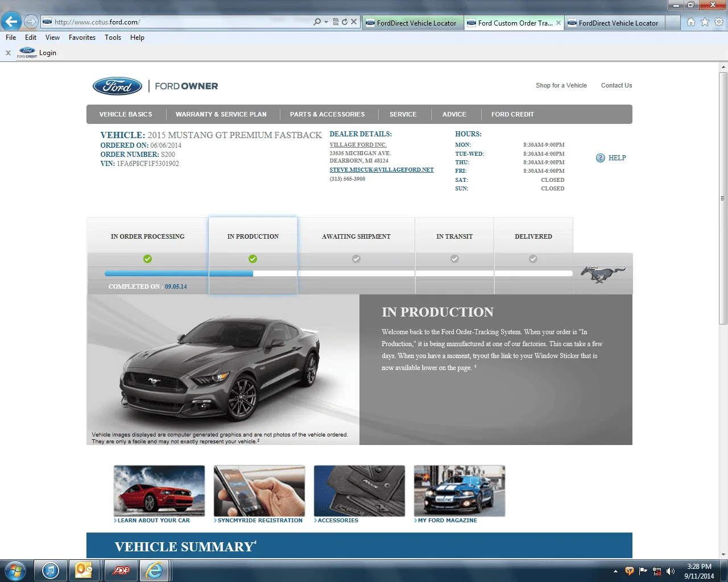Click the Internet Explorer Home icon
This screenshot has width=728, height=582.
tap(690, 22)
